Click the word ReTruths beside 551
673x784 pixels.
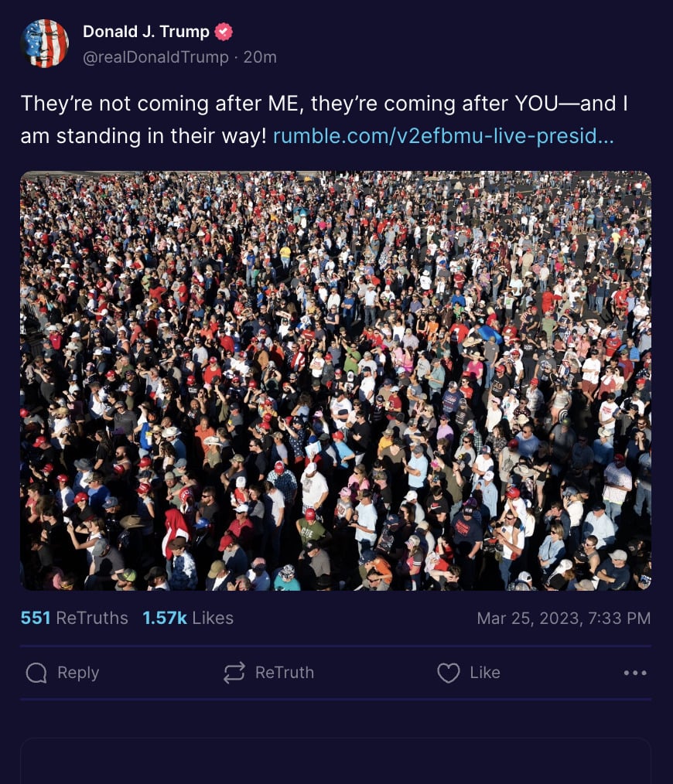coord(92,618)
